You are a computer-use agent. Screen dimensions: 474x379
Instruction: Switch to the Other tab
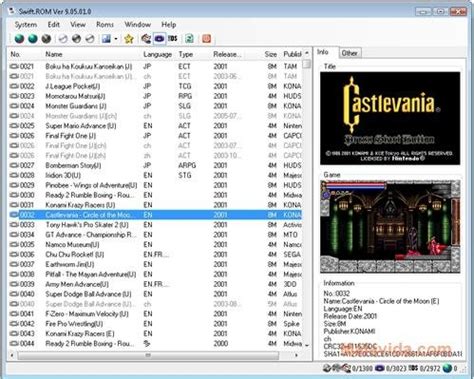[349, 53]
